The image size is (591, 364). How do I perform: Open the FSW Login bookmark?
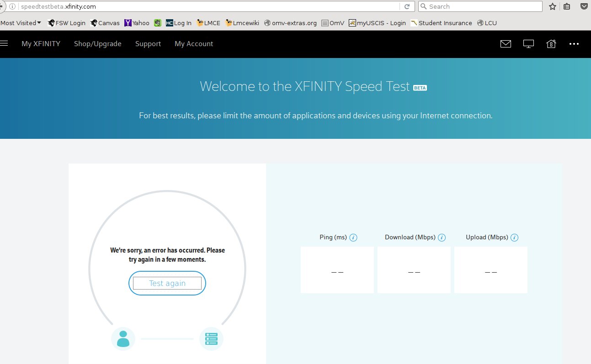(66, 23)
